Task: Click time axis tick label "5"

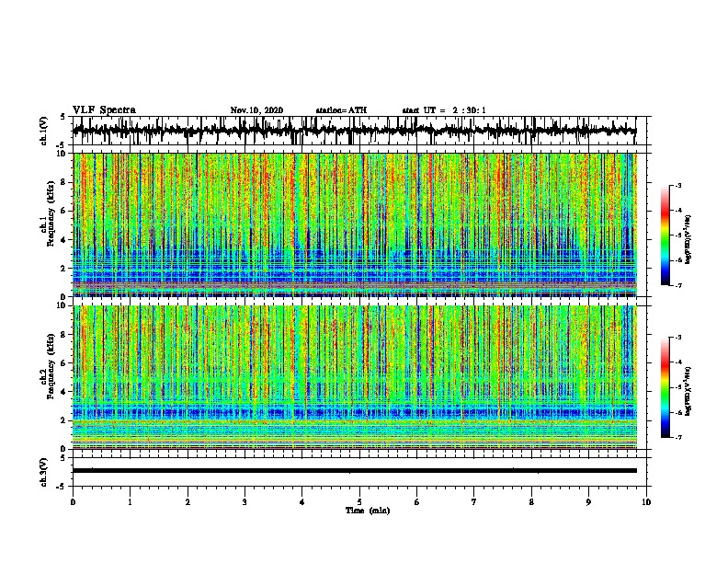Action: point(359,502)
